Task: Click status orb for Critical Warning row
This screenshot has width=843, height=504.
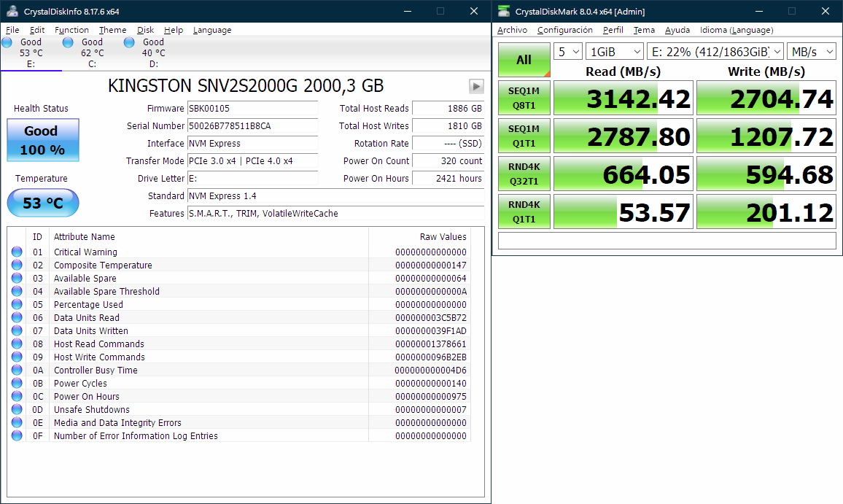Action: click(17, 252)
